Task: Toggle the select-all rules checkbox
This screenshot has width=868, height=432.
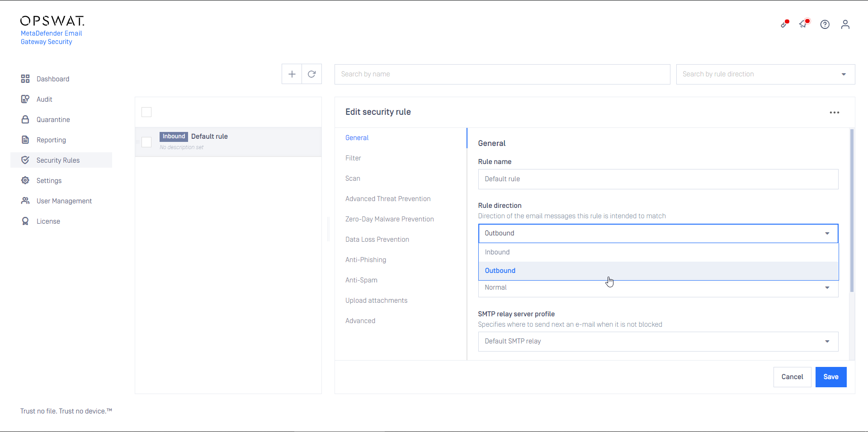Action: [146, 112]
